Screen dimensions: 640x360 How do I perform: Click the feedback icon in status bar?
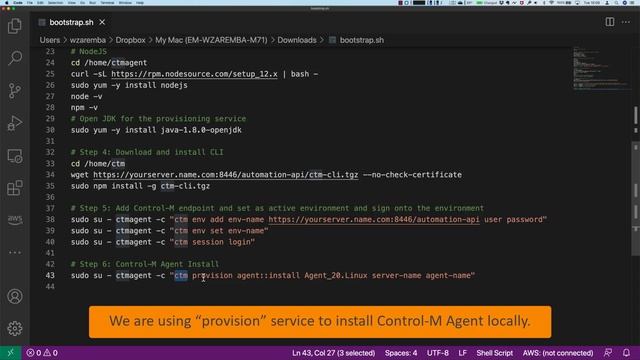click(608, 353)
